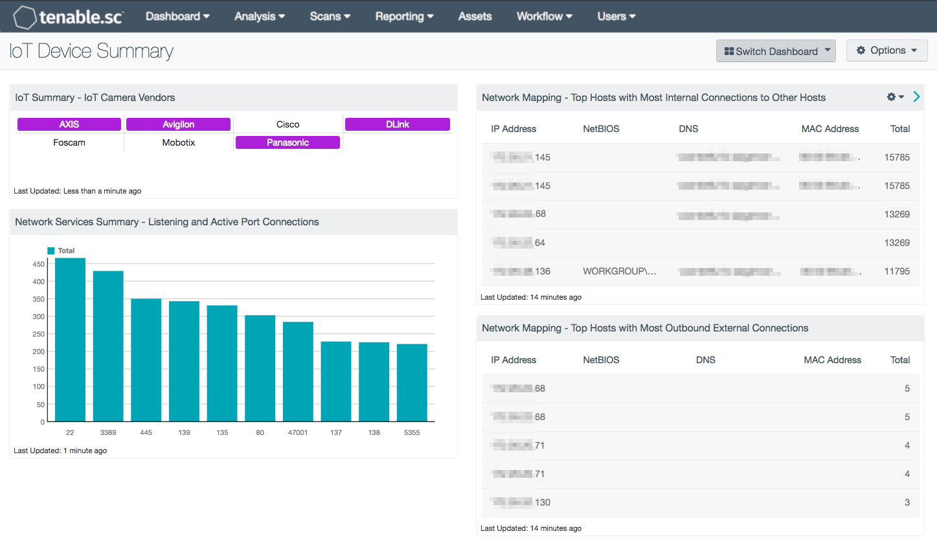Screen dimensions: 937x560
Task: Click the outbound total value 3
Action: pos(907,502)
